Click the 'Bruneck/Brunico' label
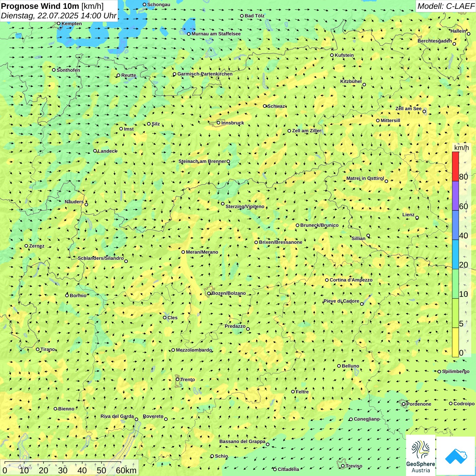Screen dimensions: 476x476 click(319, 225)
